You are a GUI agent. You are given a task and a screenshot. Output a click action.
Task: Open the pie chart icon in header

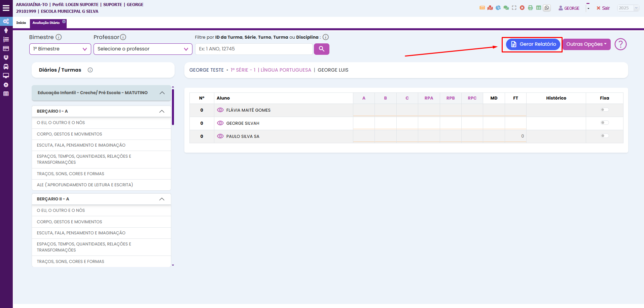coord(498,8)
